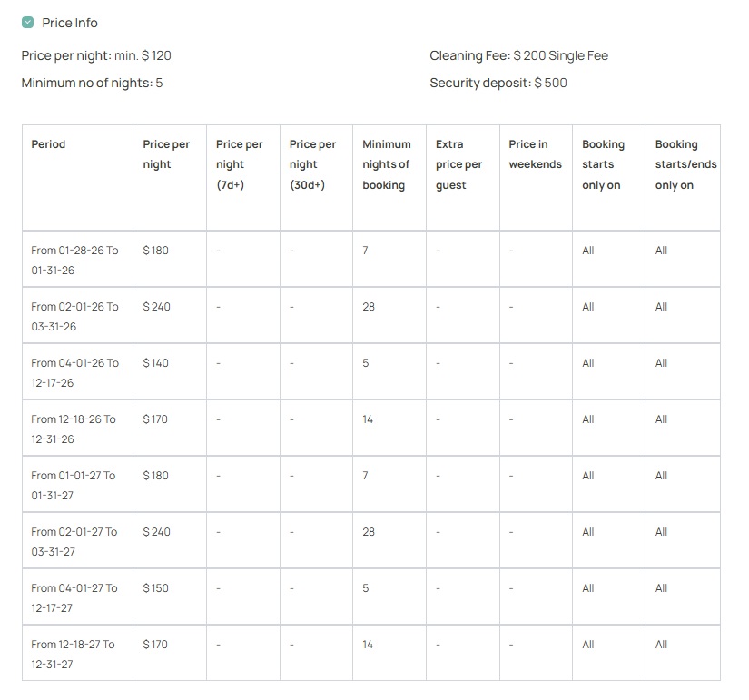Click the Price per night (30d+) header

[312, 164]
